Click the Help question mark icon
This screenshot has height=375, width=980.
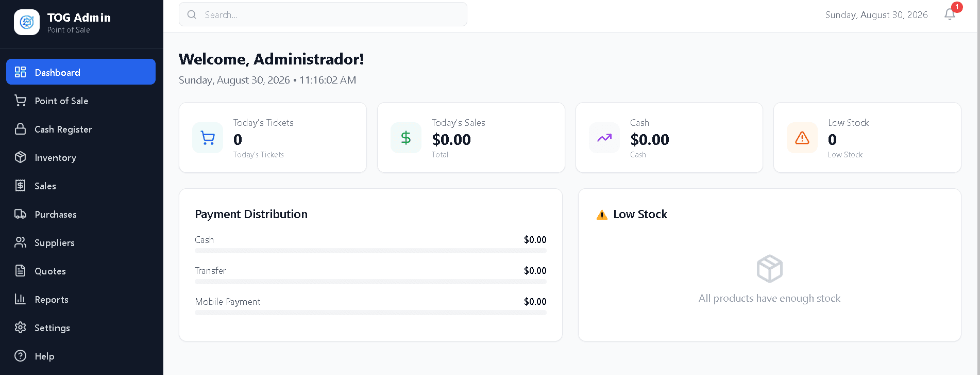point(21,356)
